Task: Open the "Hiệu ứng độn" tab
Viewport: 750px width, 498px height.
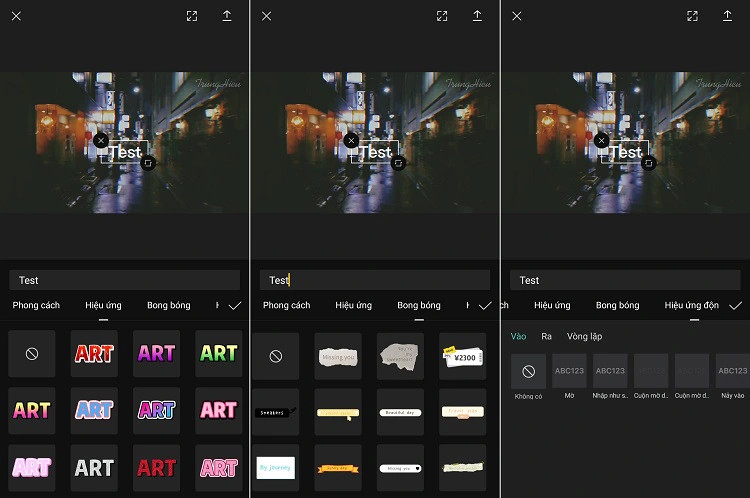Action: click(691, 305)
